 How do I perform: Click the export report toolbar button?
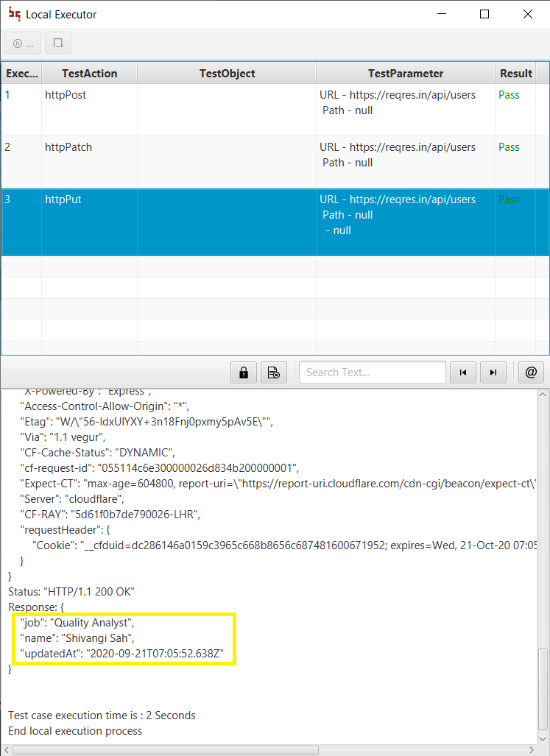pyautogui.click(x=58, y=43)
